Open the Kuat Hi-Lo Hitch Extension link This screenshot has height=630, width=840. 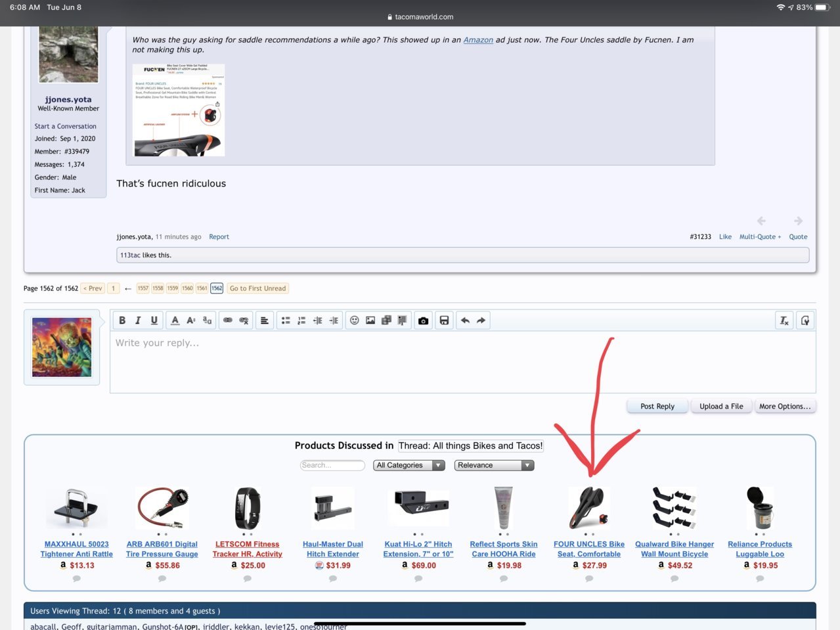pyautogui.click(x=418, y=549)
